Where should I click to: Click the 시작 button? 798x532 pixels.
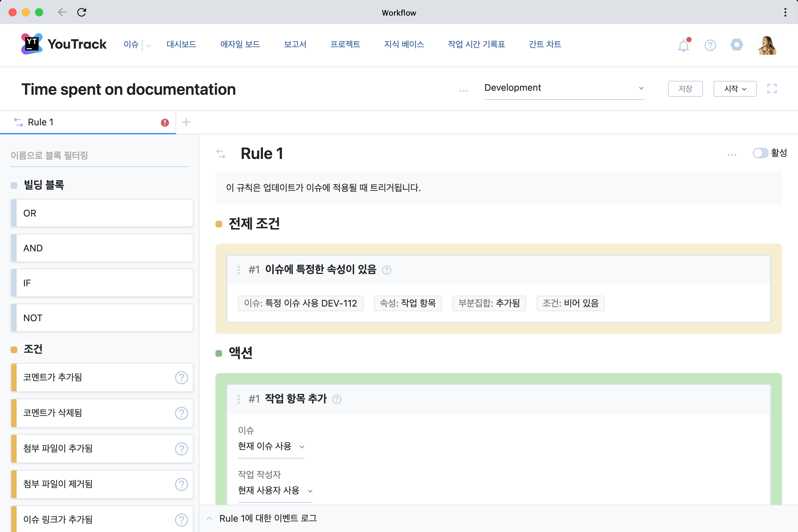click(x=734, y=88)
